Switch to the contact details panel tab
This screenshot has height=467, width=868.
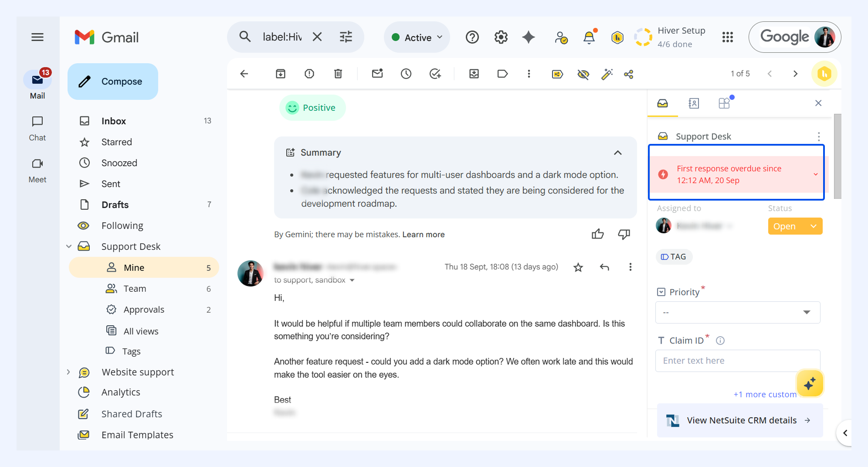pyautogui.click(x=694, y=103)
